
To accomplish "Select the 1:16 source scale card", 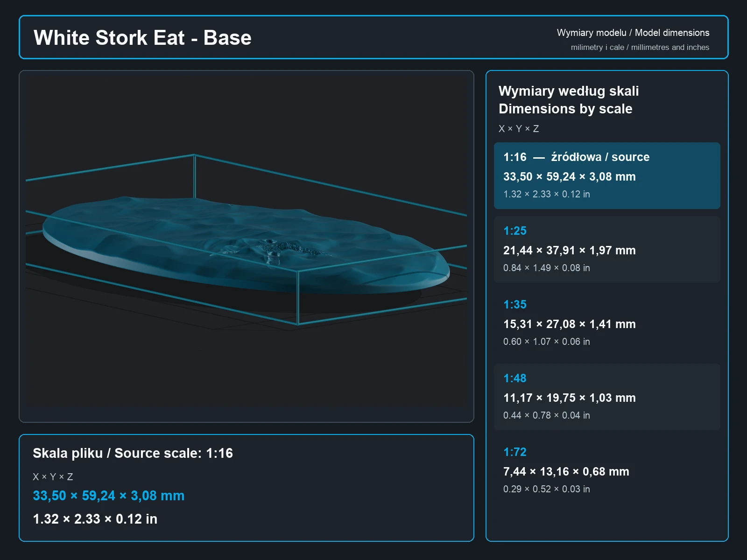I will (607, 175).
